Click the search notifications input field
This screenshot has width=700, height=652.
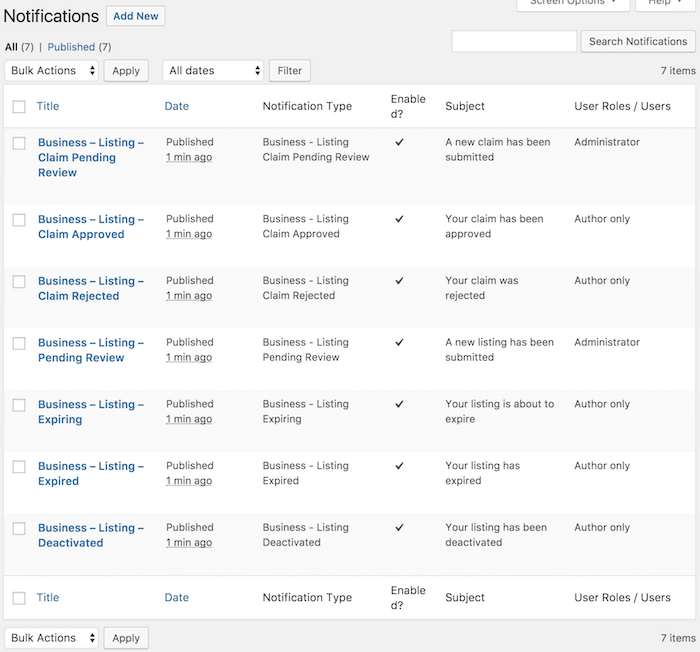514,42
